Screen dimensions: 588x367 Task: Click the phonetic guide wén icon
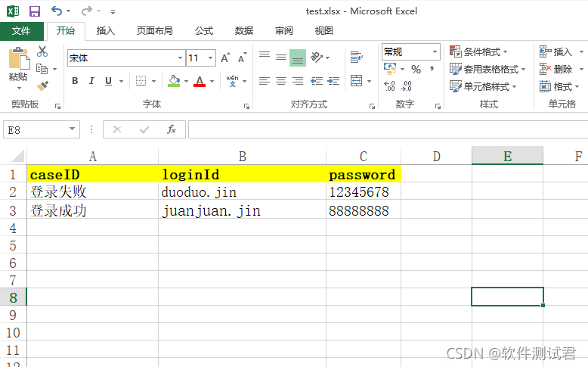[233, 81]
